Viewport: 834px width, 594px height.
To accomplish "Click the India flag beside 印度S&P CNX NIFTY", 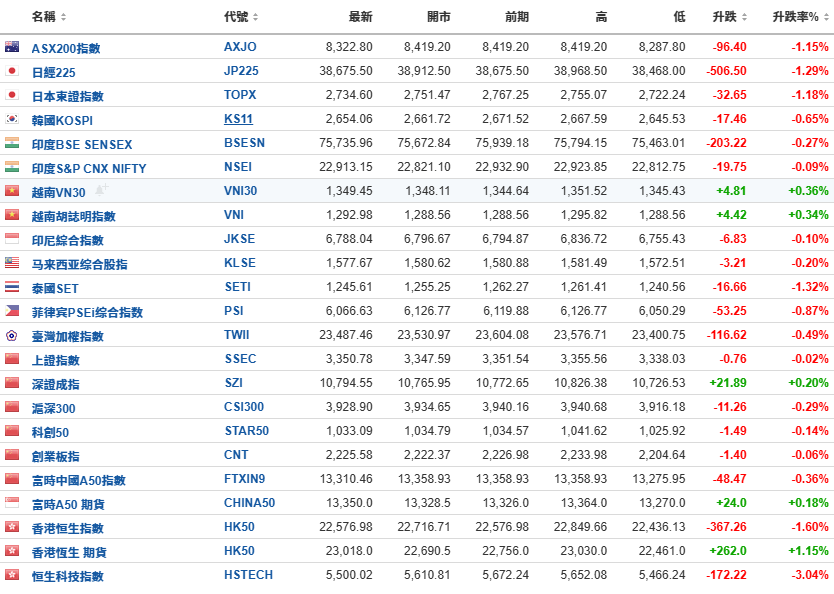I will point(12,166).
